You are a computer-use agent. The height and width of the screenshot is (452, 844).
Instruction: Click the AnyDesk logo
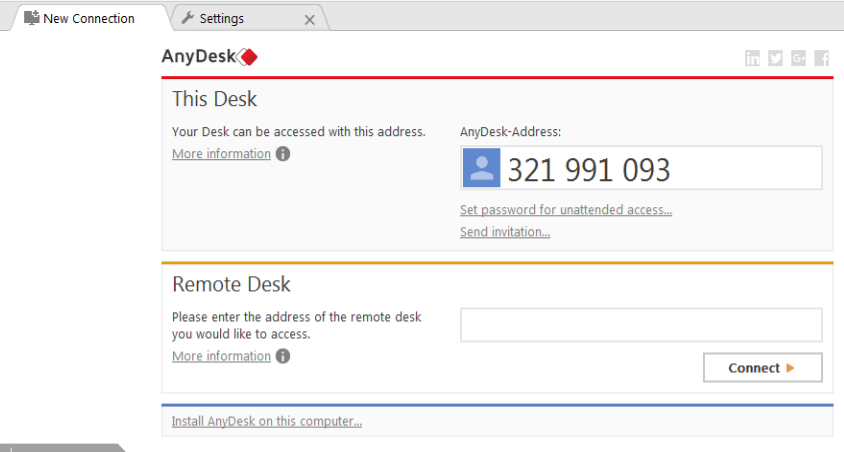pyautogui.click(x=209, y=56)
